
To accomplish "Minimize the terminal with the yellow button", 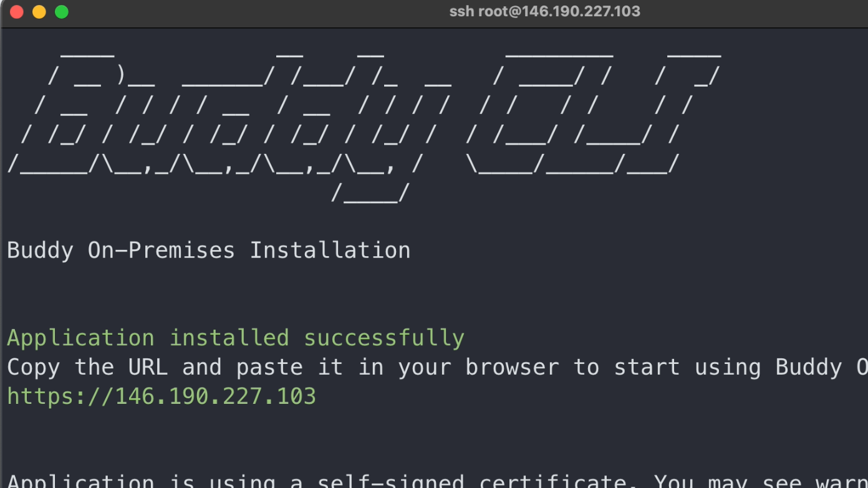I will [x=39, y=12].
